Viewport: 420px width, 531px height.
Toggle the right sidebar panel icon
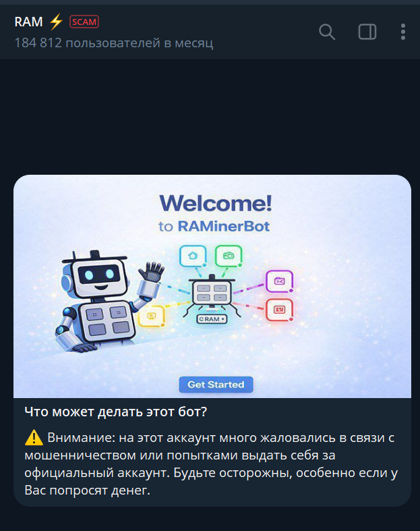pos(367,32)
